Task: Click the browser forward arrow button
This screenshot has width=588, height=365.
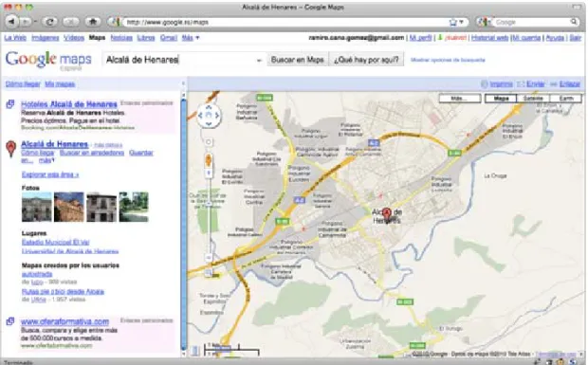Action: (x=26, y=22)
